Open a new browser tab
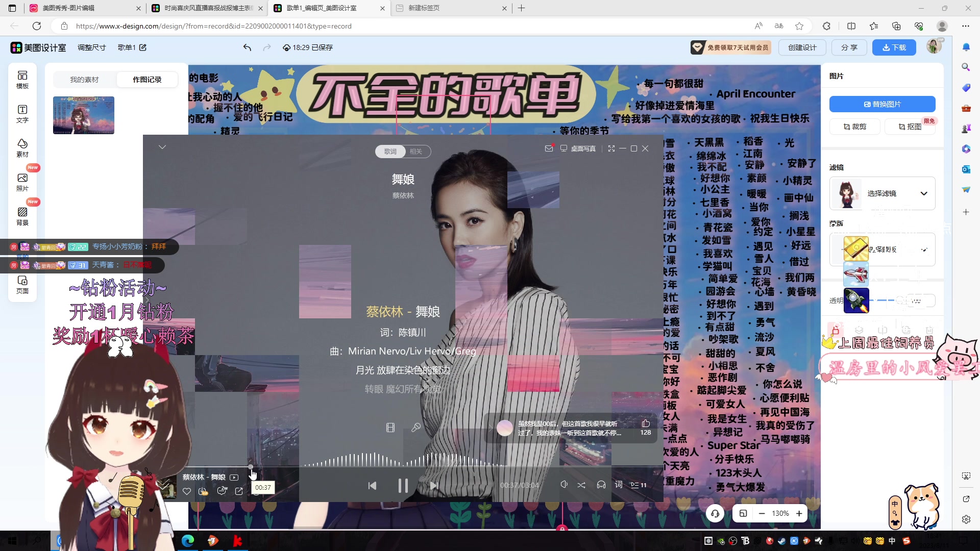The width and height of the screenshot is (980, 551). [521, 8]
